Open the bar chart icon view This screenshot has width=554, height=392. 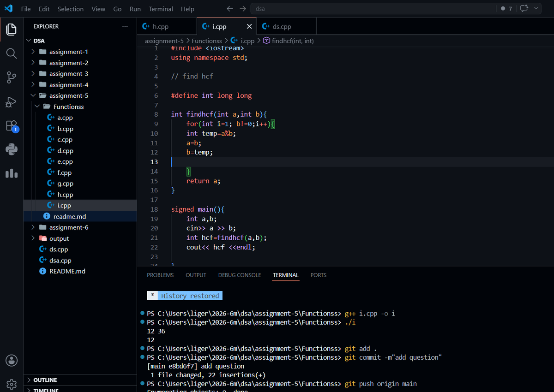click(x=12, y=173)
